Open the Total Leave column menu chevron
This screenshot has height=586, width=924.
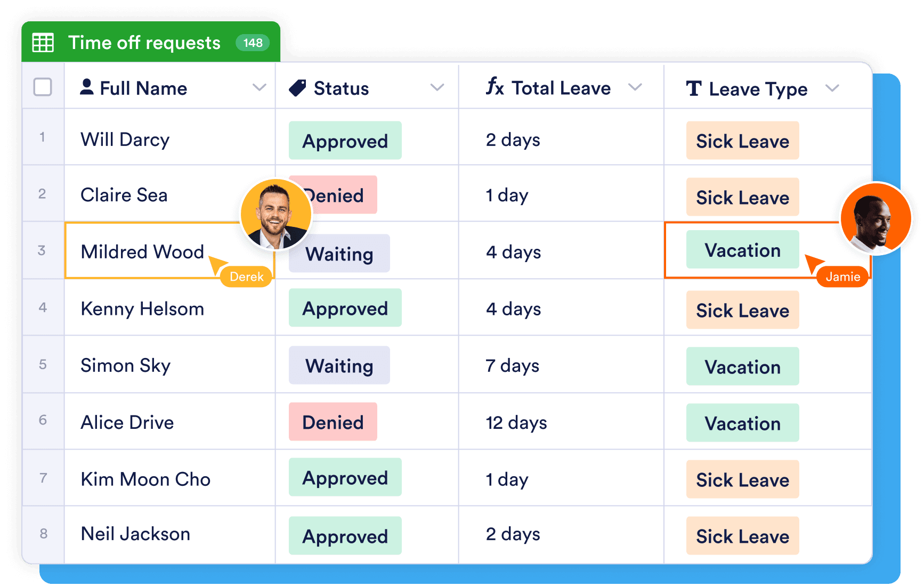click(x=635, y=87)
